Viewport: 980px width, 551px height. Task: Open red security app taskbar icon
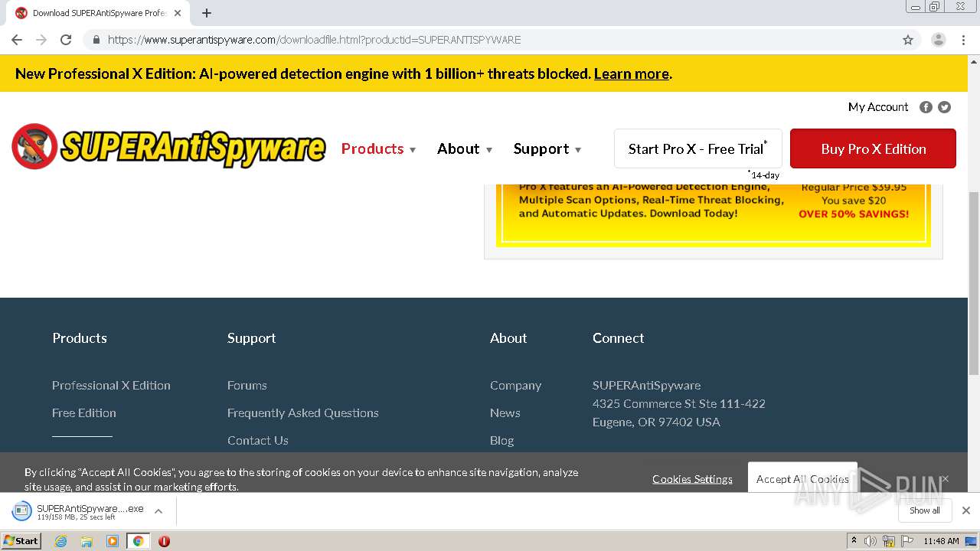click(x=164, y=541)
